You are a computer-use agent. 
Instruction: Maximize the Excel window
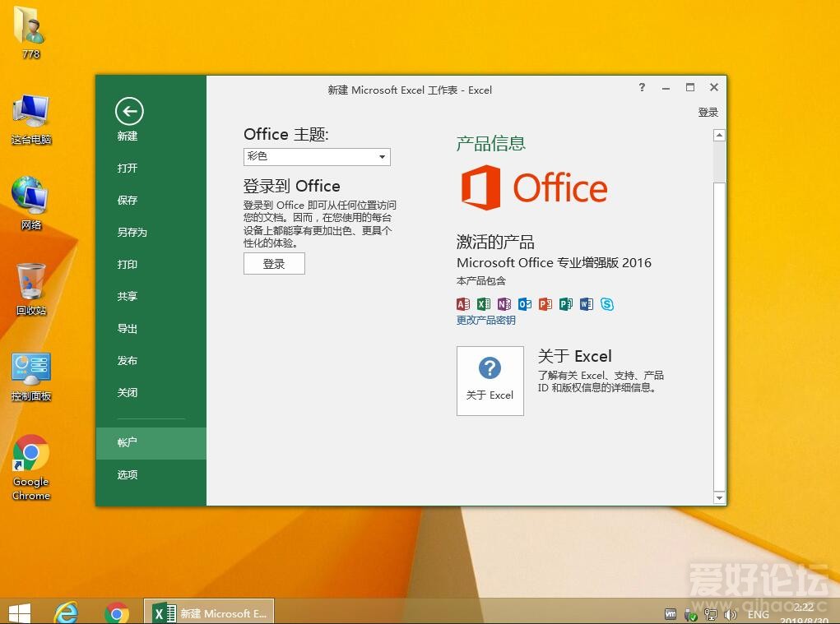coord(690,87)
